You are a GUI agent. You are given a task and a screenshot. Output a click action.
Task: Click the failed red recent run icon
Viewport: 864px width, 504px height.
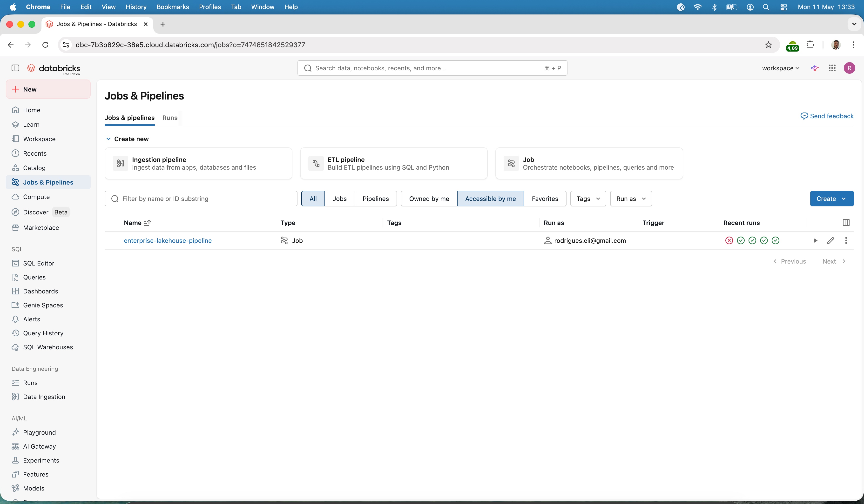(729, 240)
